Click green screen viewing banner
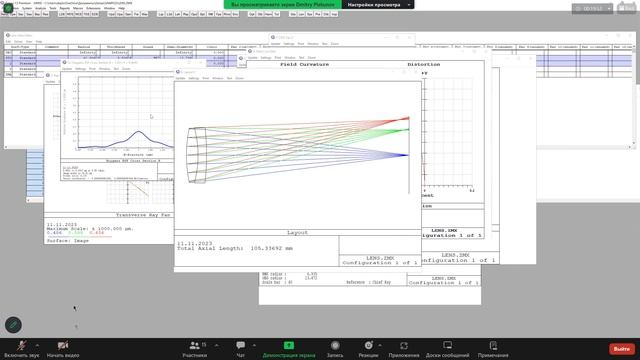640x360 pixels. (x=283, y=4)
